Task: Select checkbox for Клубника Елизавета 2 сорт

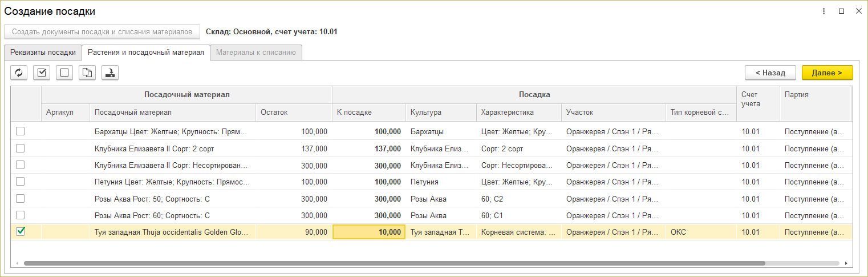Action: [21, 148]
